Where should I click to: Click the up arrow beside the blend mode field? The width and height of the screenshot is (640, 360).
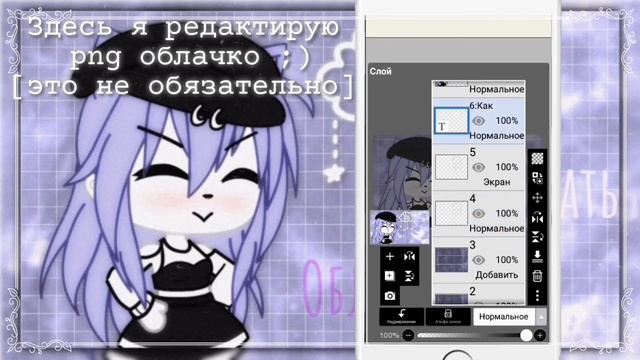coord(541,317)
